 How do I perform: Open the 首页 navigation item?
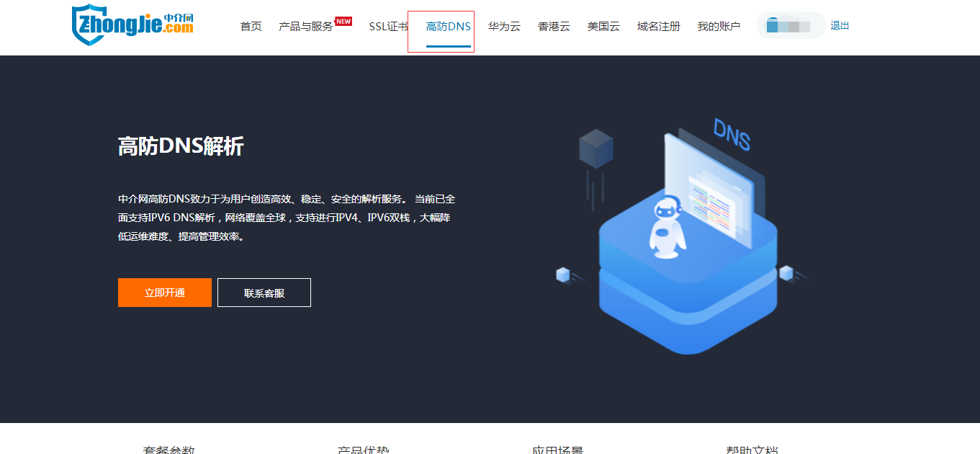click(250, 26)
